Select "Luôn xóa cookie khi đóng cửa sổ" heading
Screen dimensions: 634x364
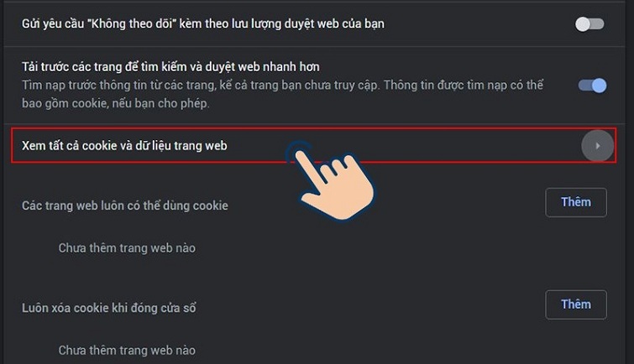[x=109, y=308]
